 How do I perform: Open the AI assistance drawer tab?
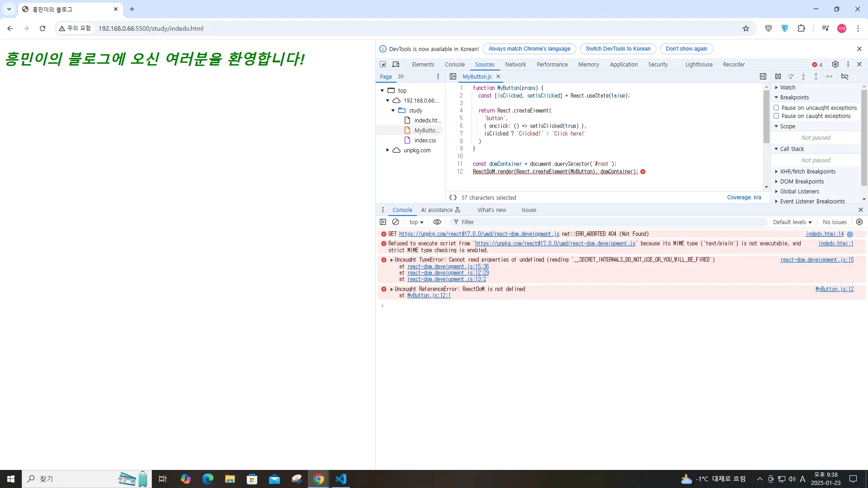[x=440, y=210]
